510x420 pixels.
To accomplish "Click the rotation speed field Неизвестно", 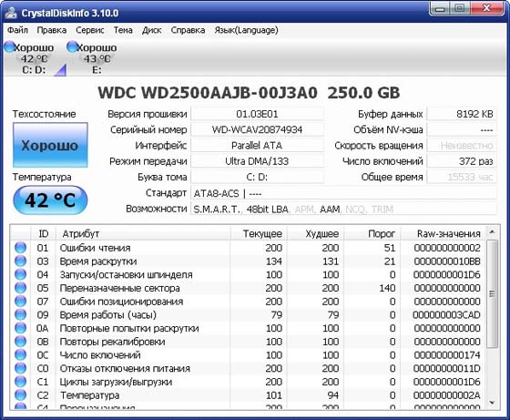I will [462, 146].
